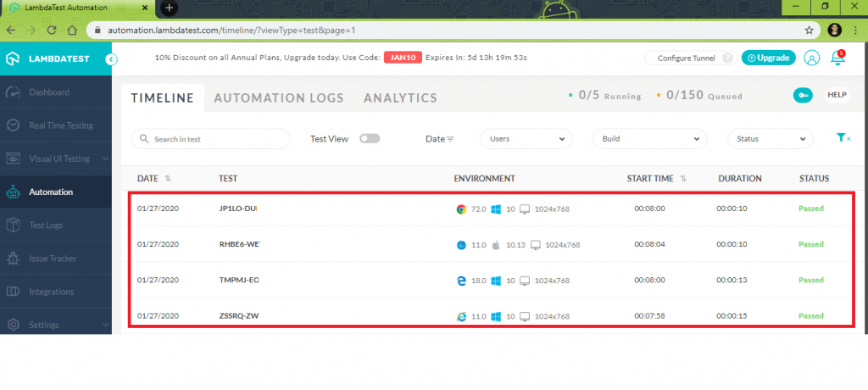Open Issue Tracker in the sidebar
The width and height of the screenshot is (868, 390).
pos(53,259)
